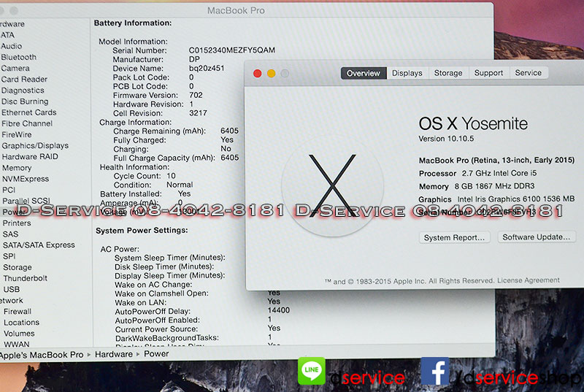Select Storage in the system report sidebar
This screenshot has height=392, width=584.
pyautogui.click(x=17, y=267)
